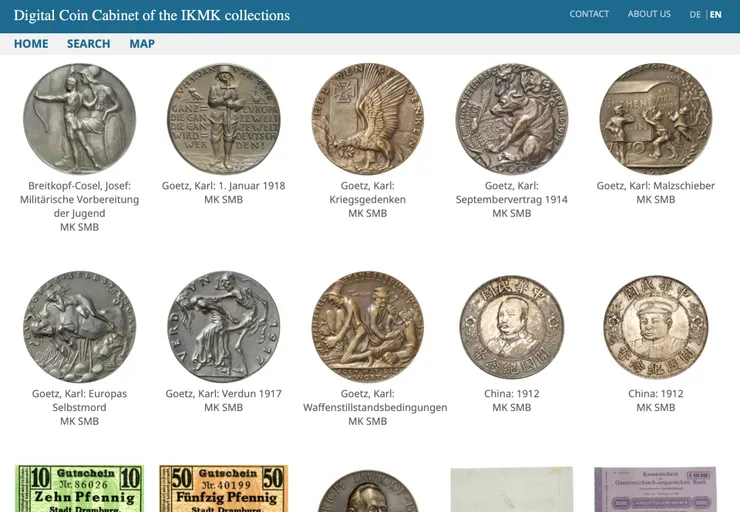The image size is (740, 512).
Task: Click Digital Coin Cabinet site title
Action: coord(151,15)
